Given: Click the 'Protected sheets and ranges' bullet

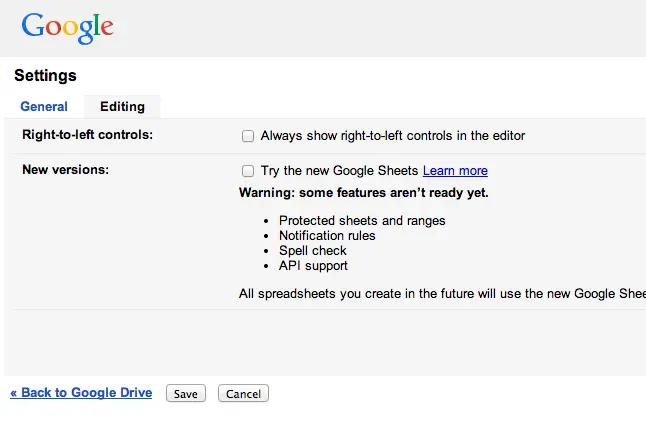Looking at the screenshot, I should pos(362,221).
